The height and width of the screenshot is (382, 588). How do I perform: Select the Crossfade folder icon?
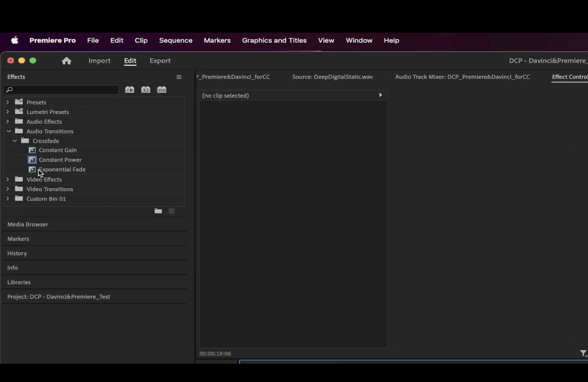coord(25,141)
